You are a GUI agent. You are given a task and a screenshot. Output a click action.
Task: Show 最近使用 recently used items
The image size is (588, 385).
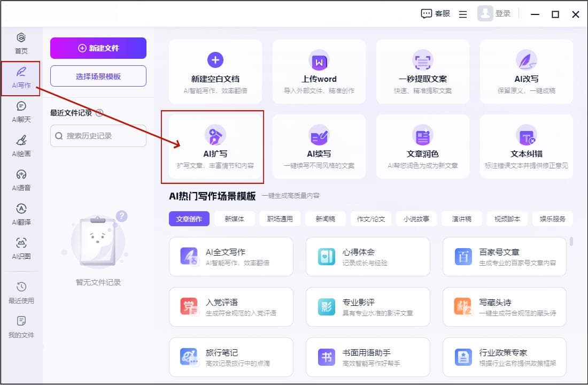click(x=21, y=293)
